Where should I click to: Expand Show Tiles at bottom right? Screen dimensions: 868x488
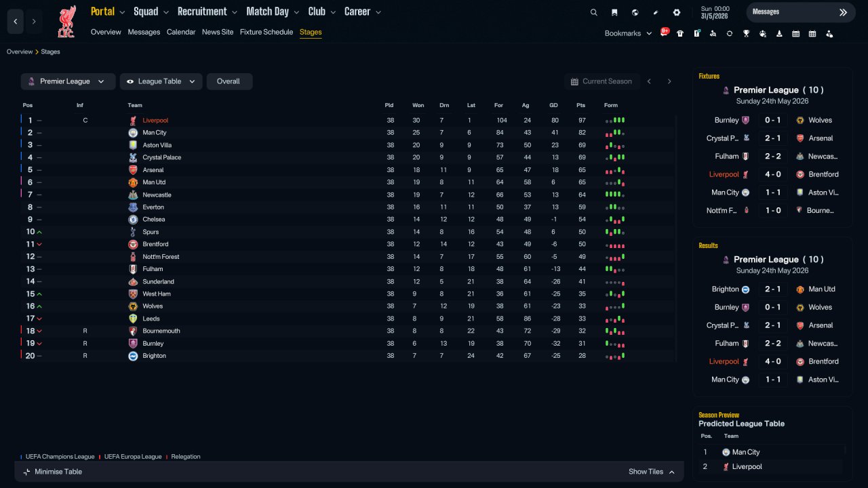pos(652,472)
